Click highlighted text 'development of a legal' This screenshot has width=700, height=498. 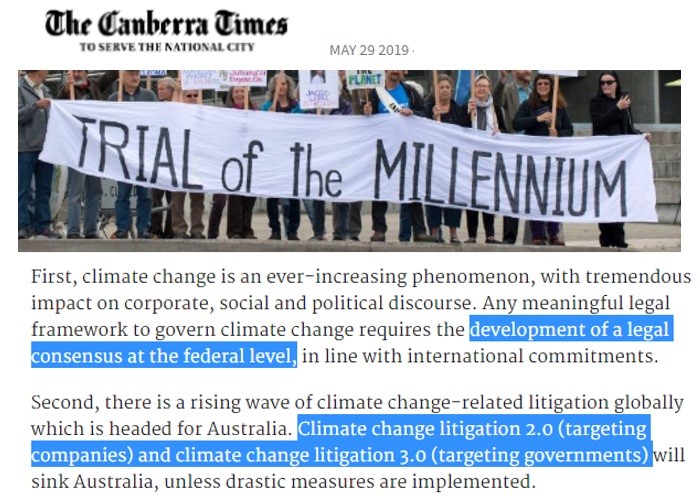(570, 330)
